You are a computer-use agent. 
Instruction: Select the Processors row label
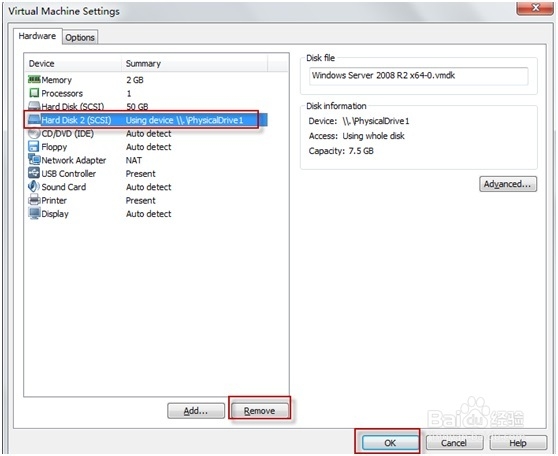click(62, 93)
